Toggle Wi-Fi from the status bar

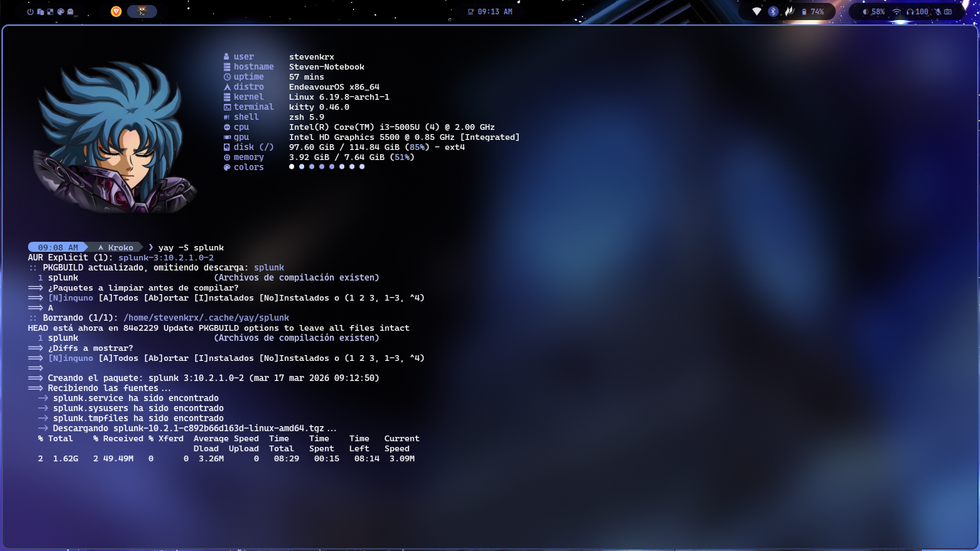[x=897, y=11]
